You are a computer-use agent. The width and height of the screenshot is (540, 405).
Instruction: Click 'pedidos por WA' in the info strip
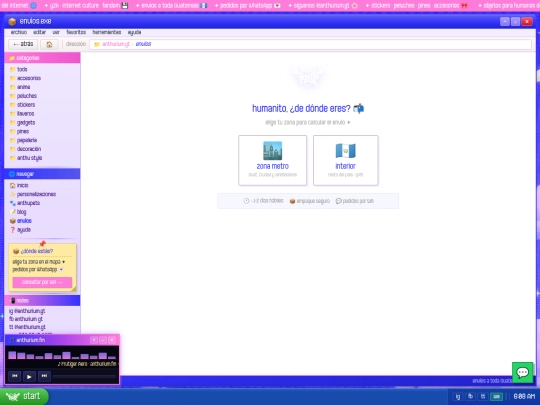(x=355, y=201)
